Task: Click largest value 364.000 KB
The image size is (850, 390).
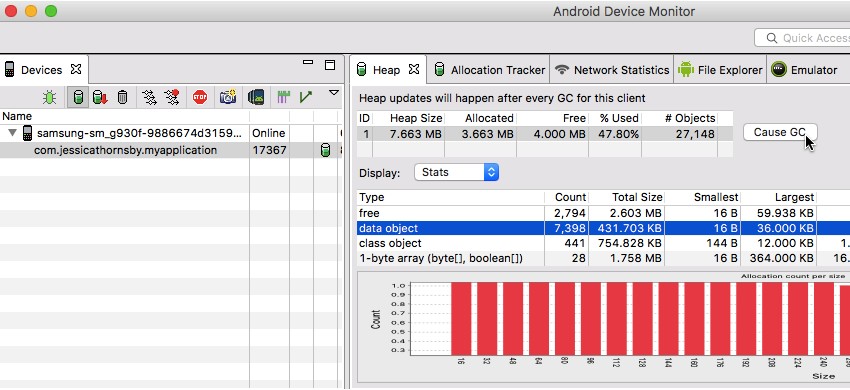Action: pos(781,259)
